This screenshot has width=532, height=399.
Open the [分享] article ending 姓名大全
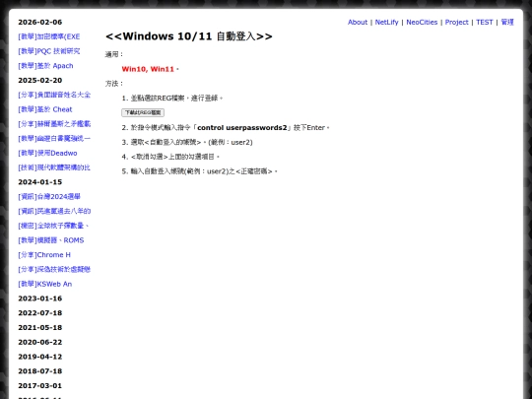pos(54,95)
